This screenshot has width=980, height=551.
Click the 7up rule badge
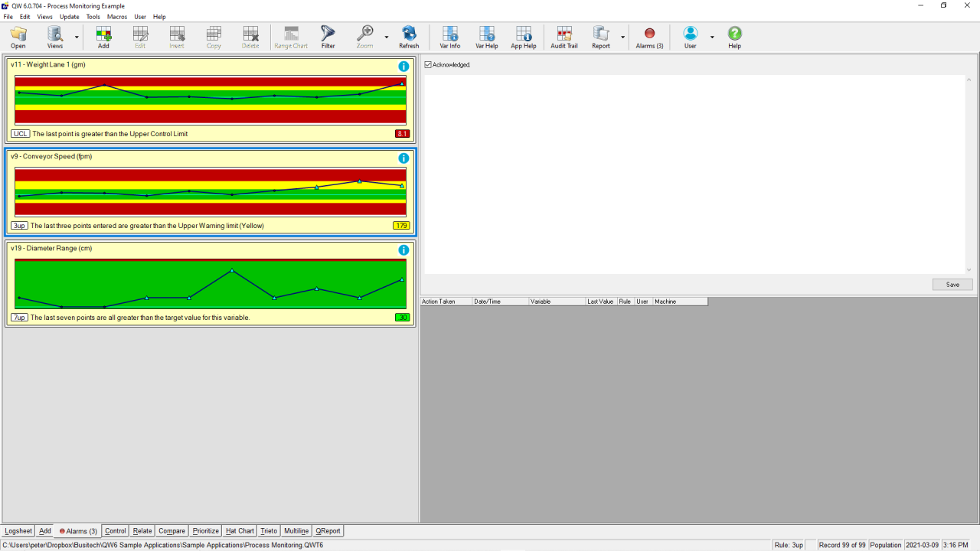[20, 318]
